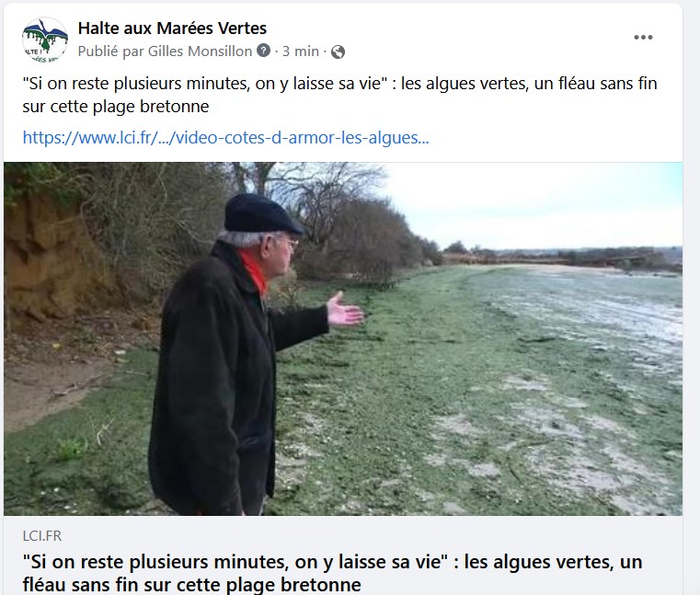Click the 3 min post timestamp
The height and width of the screenshot is (595, 700).
coord(301,51)
